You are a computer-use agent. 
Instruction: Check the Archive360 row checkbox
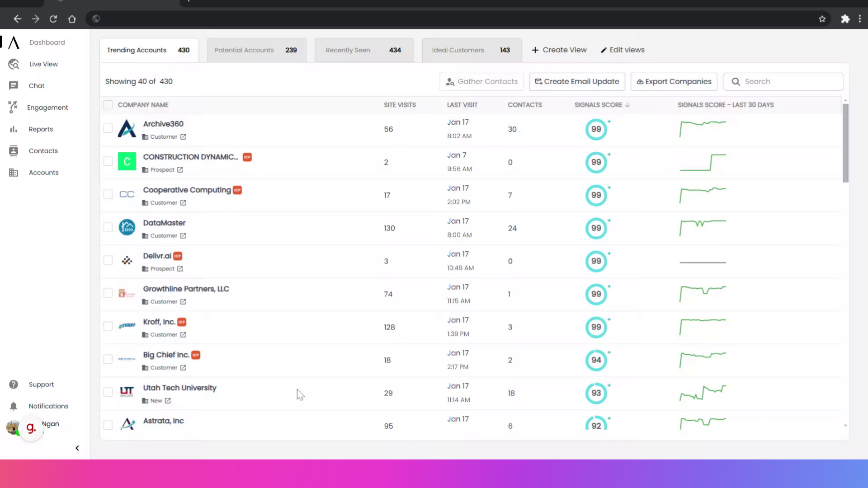click(x=108, y=128)
